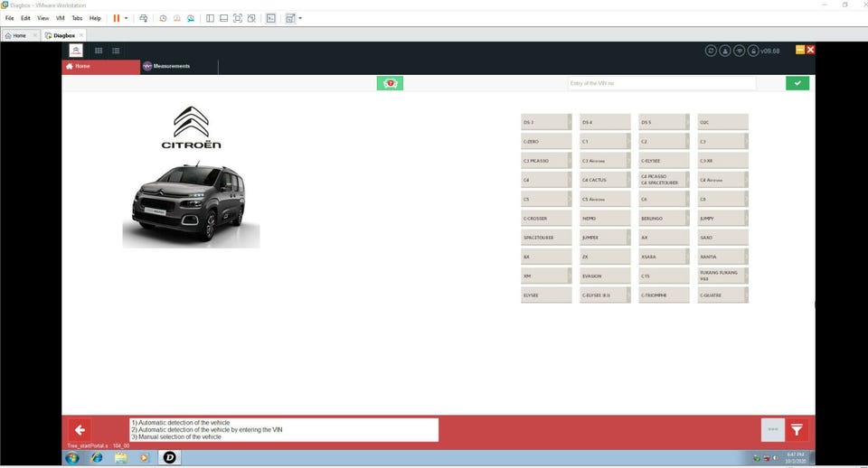This screenshot has width=868, height=468.
Task: Click the VIN number entry field
Action: pyautogui.click(x=661, y=83)
